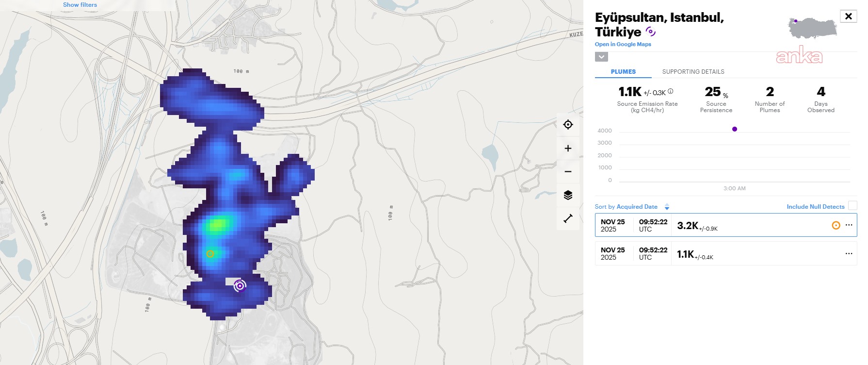Collapse the panel with the gray chevron
The height and width of the screenshot is (365, 868).
(x=601, y=57)
